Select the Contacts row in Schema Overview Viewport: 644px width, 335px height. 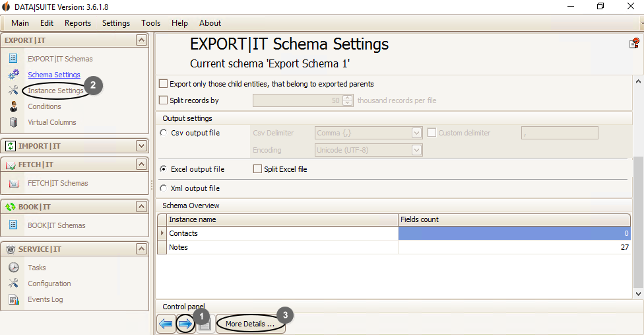395,233
